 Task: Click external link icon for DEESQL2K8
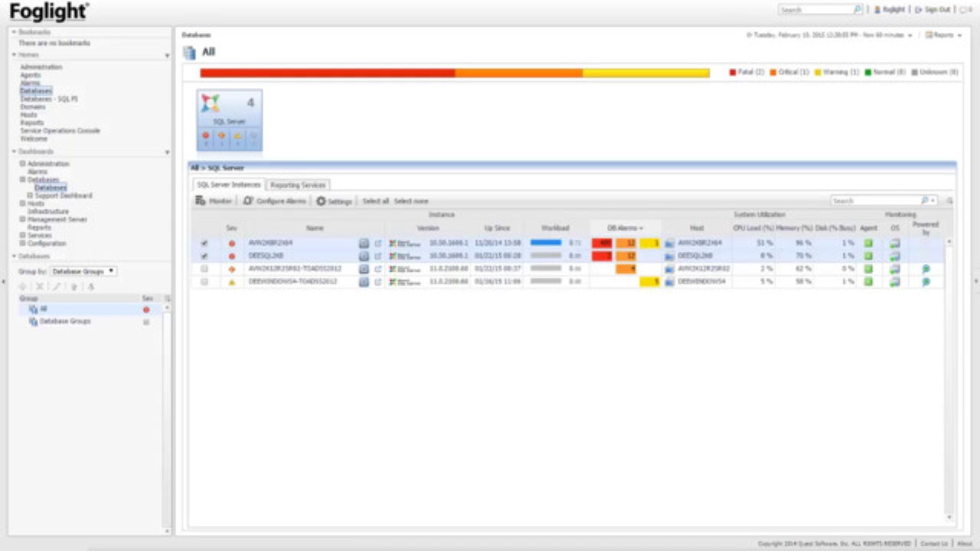[377, 256]
